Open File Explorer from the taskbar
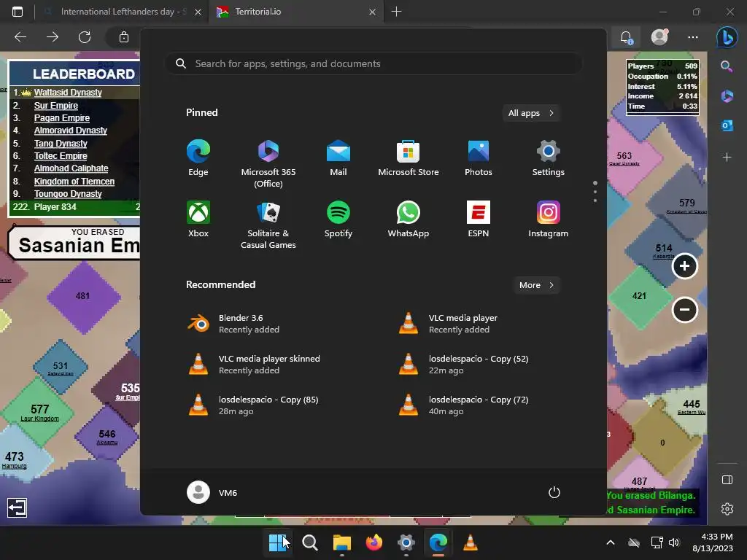Image resolution: width=747 pixels, height=560 pixels. pos(341,542)
